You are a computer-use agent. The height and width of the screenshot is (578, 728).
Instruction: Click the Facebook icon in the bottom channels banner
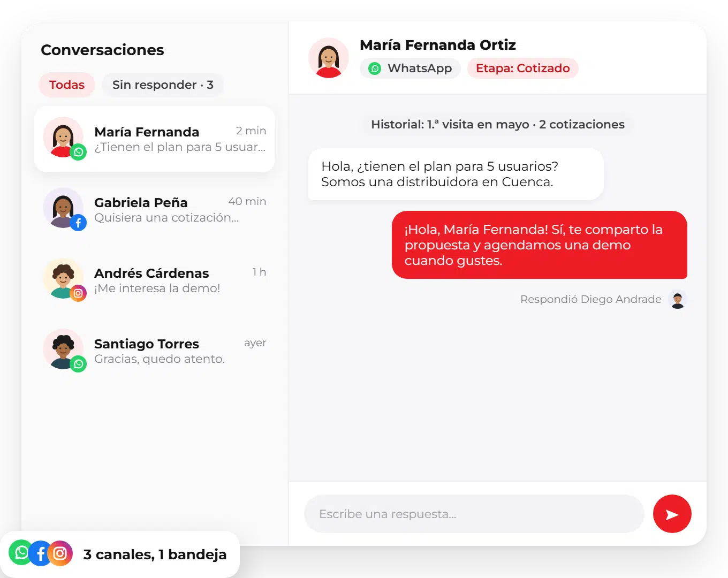41,553
